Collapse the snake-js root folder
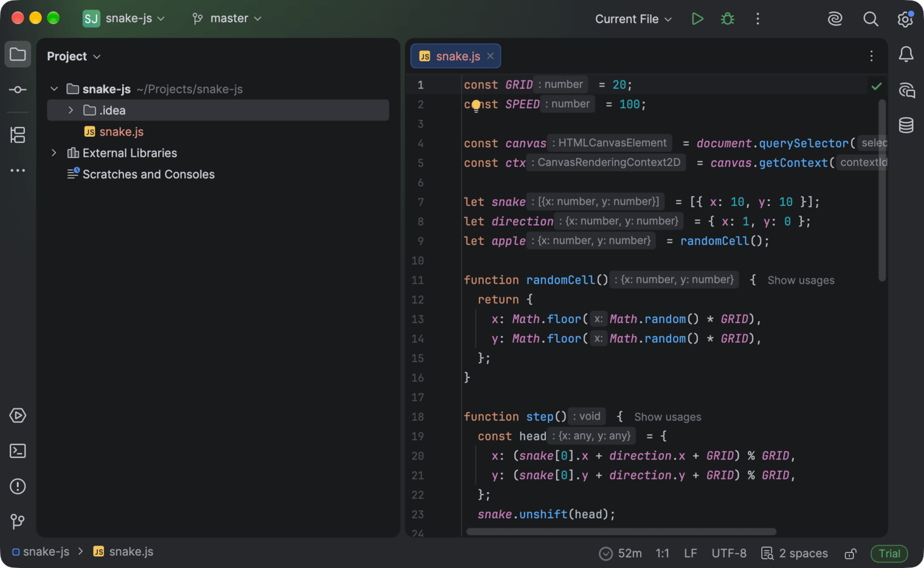 pos(54,89)
